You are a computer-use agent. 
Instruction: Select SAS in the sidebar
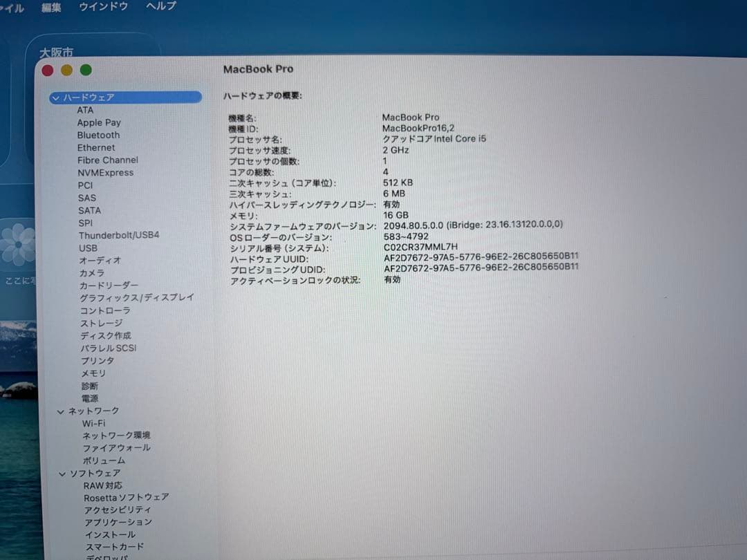pos(87,198)
